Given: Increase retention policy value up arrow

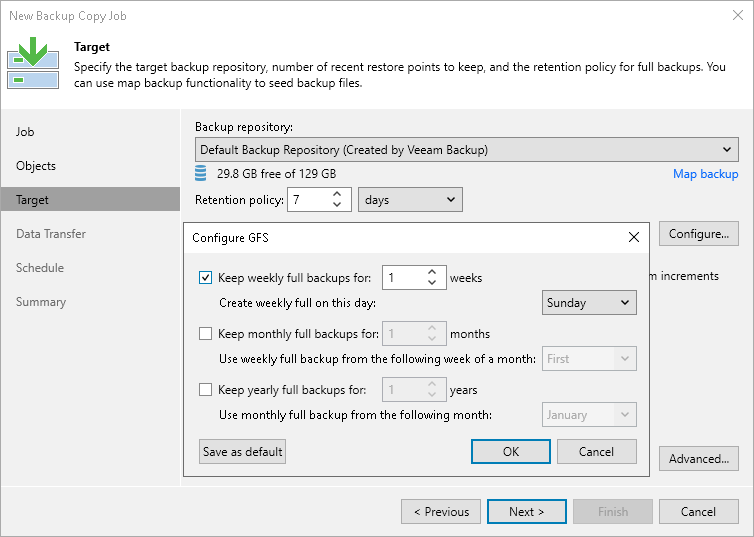Looking at the screenshot, I should tap(337, 194).
